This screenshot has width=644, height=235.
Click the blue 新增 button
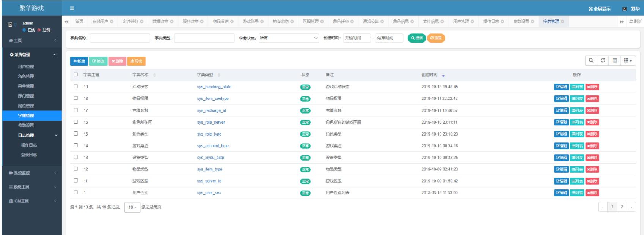click(79, 61)
